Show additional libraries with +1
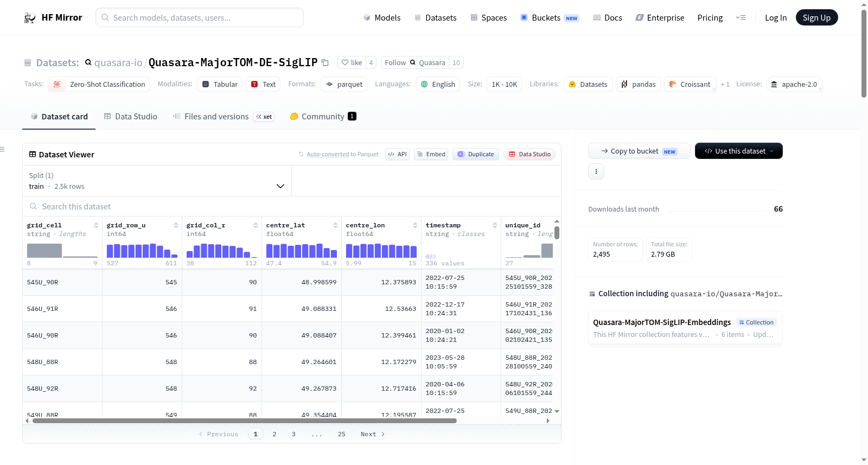 pos(725,84)
